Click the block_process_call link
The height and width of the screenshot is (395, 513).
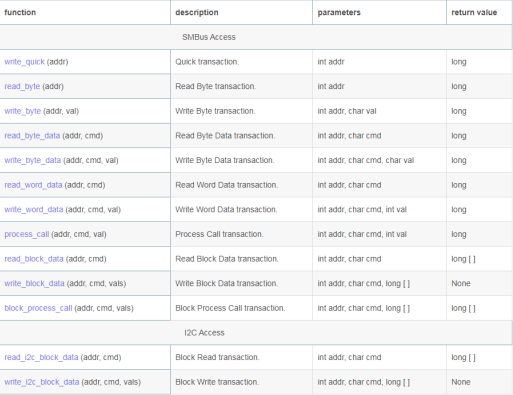pyautogui.click(x=38, y=308)
